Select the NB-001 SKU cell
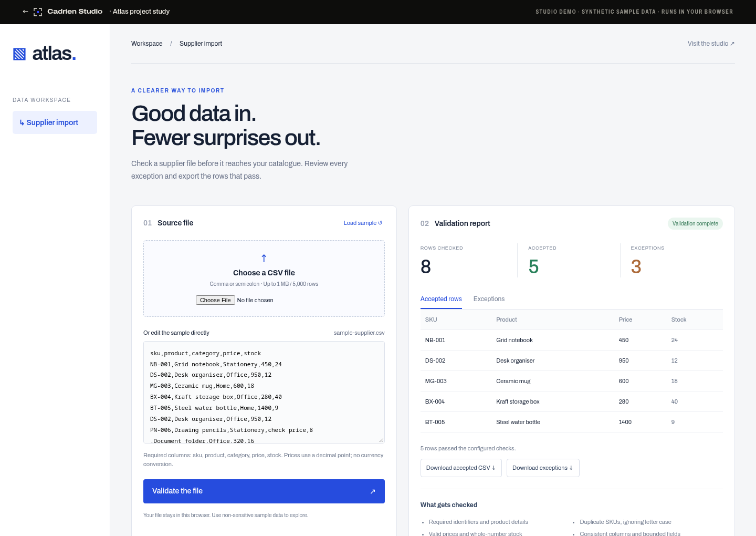This screenshot has height=536, width=756. (435, 340)
